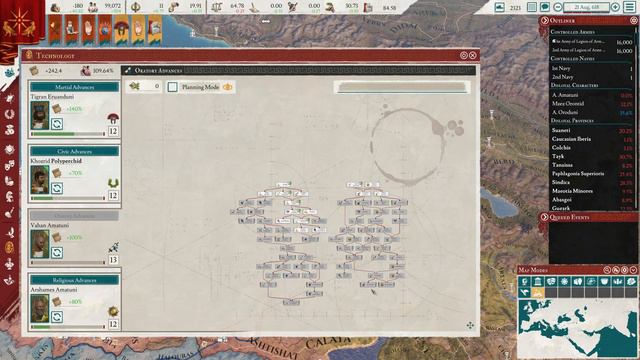Click the Martial Advances progress bar
The image size is (640, 360).
pos(68,134)
